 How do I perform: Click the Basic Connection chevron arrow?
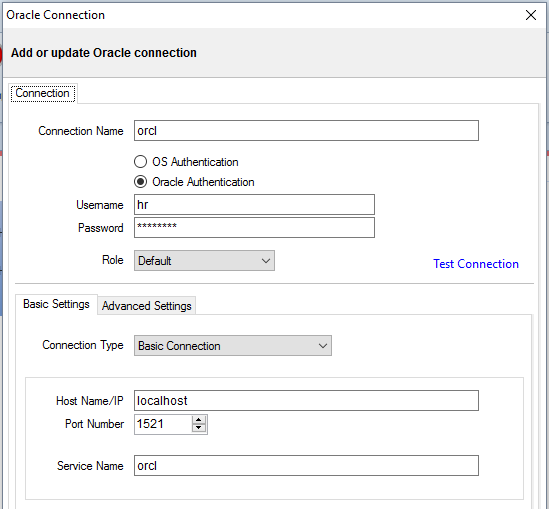click(323, 346)
